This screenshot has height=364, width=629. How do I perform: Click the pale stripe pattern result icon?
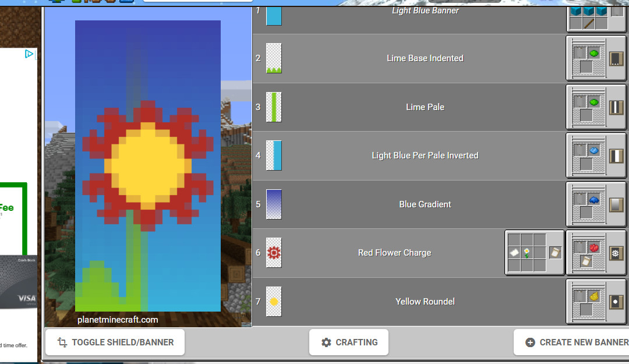(x=616, y=108)
